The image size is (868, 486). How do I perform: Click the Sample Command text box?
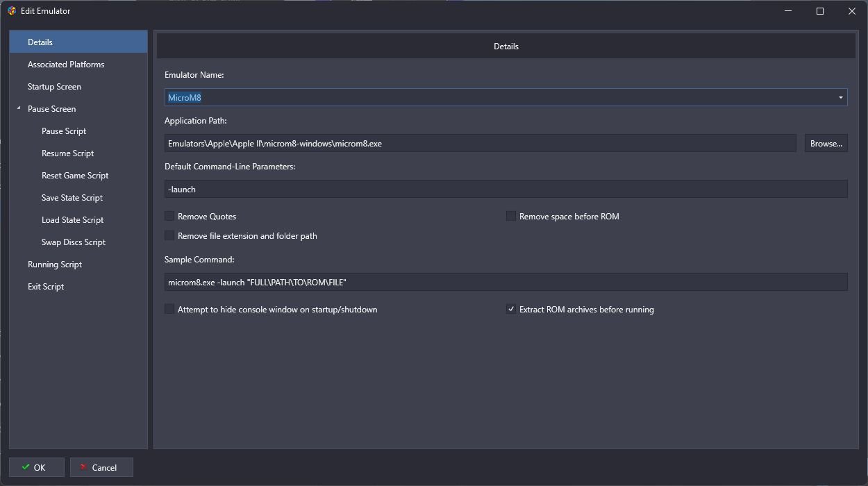[x=506, y=282]
